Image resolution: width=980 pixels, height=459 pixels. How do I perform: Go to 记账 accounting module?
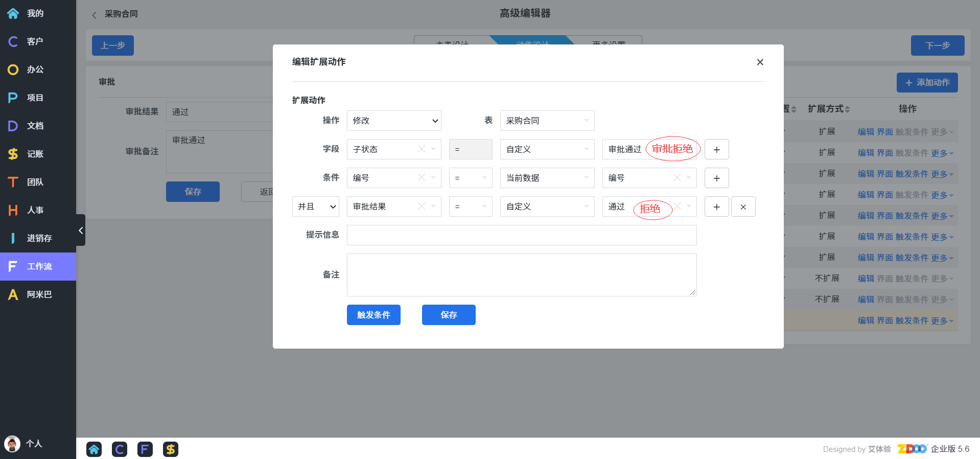tap(35, 154)
